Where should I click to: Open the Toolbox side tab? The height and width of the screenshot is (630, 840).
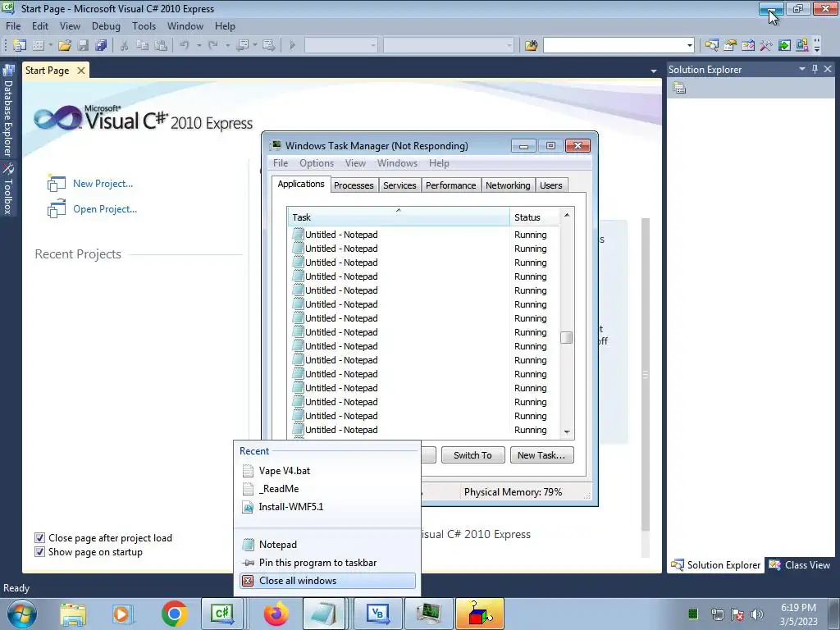pos(8,189)
